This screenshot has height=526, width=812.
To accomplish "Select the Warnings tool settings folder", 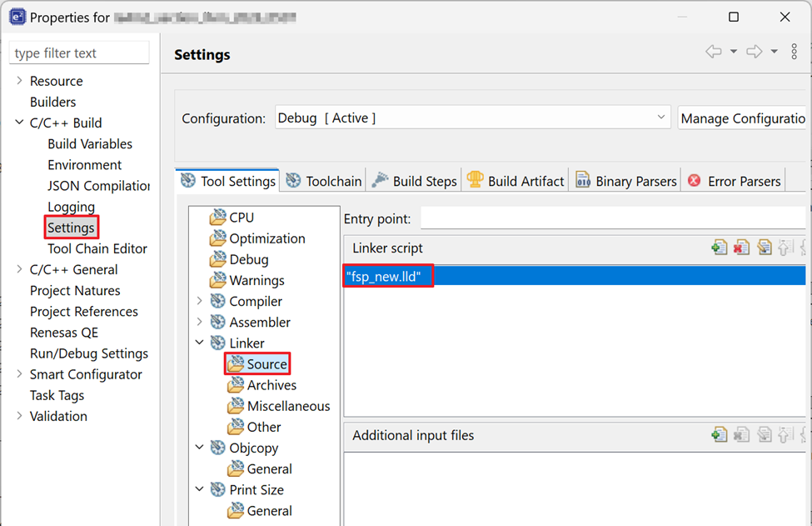I will click(x=247, y=280).
